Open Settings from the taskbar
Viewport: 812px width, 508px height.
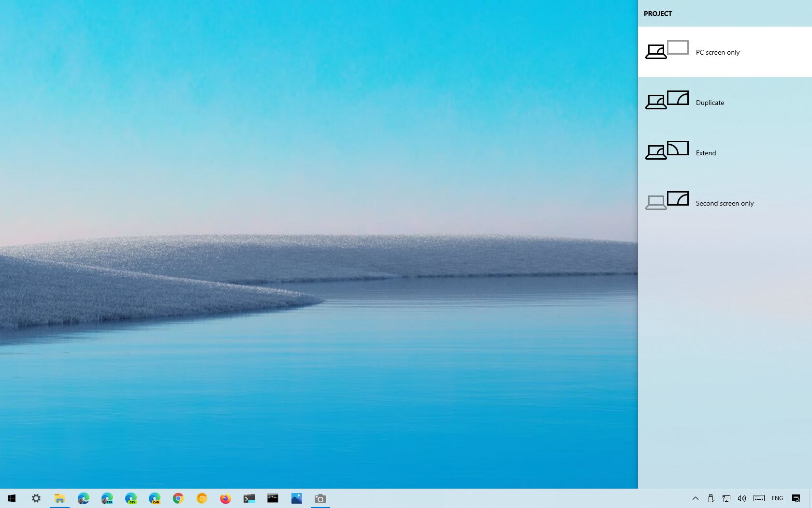point(36,498)
